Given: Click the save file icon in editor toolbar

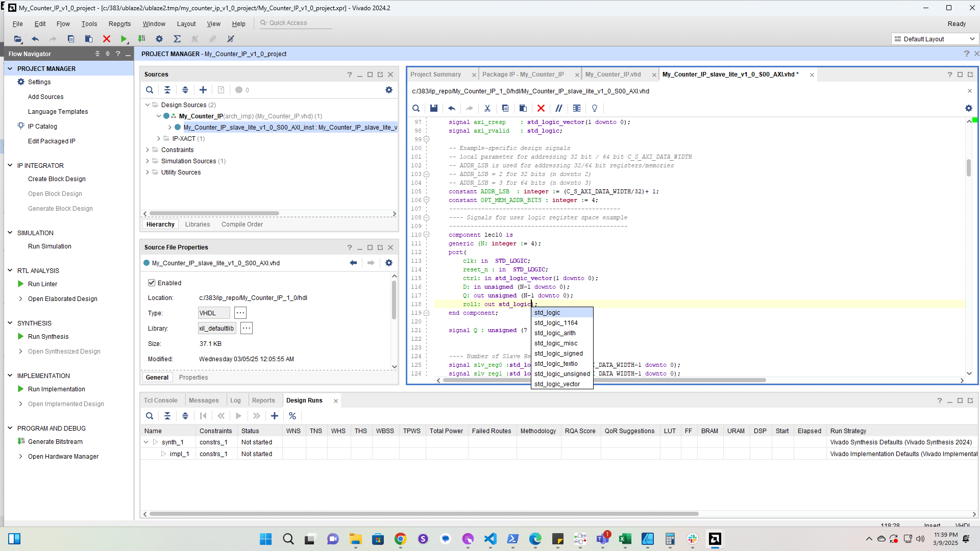Looking at the screenshot, I should click(434, 108).
